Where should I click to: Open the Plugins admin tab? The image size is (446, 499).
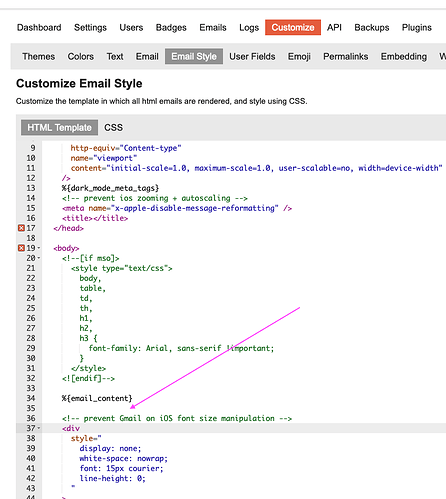click(x=417, y=27)
